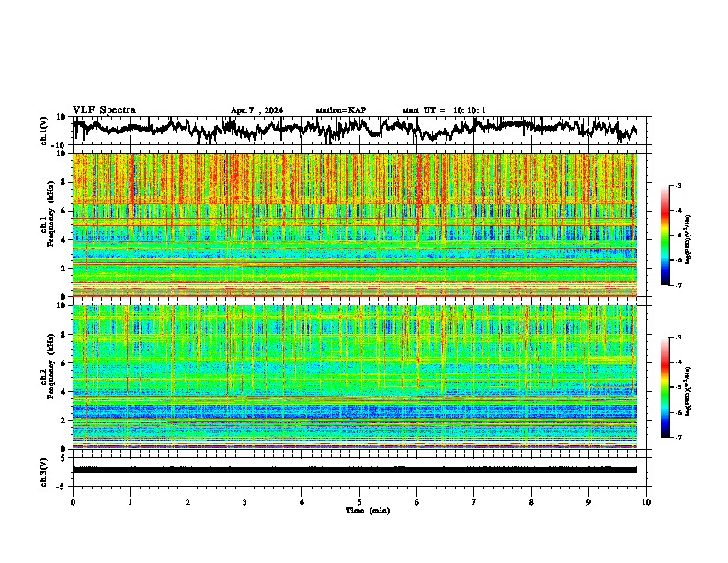Click the "-5" tick on ch.3(V) axis
Screen dimensions: 728x563
point(61,487)
